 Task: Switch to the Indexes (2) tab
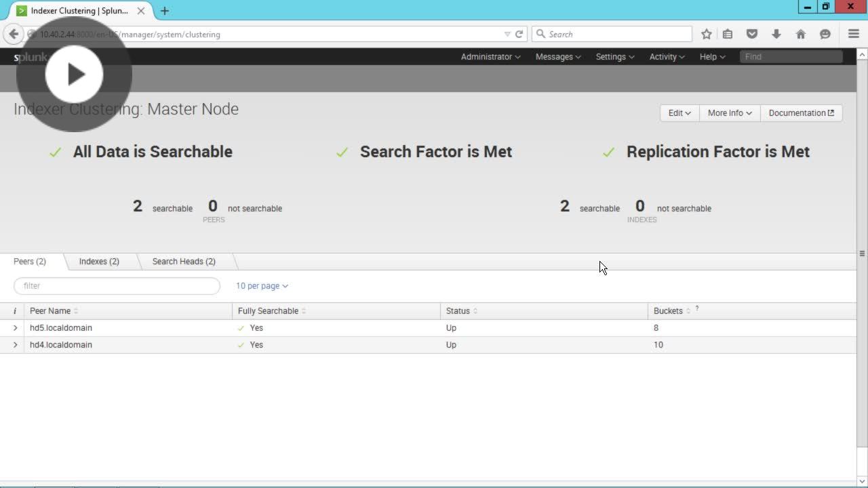coord(99,262)
